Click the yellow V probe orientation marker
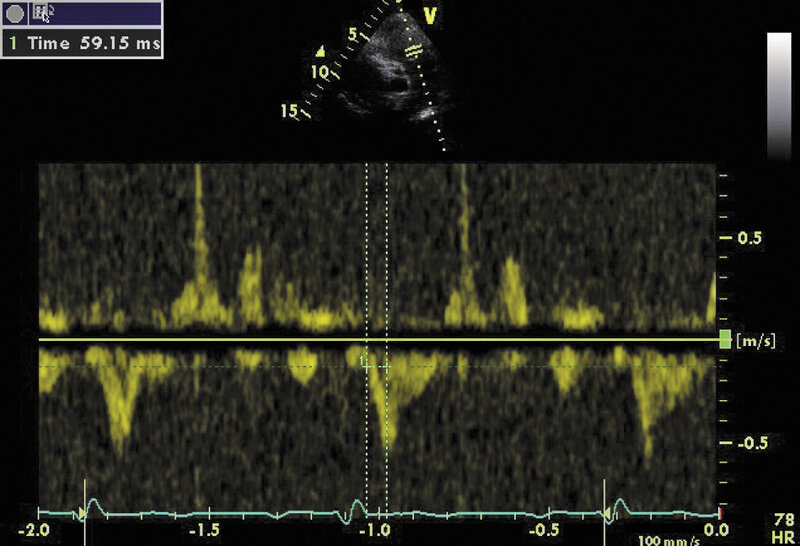Screen dimensions: 800x546 click(x=431, y=16)
